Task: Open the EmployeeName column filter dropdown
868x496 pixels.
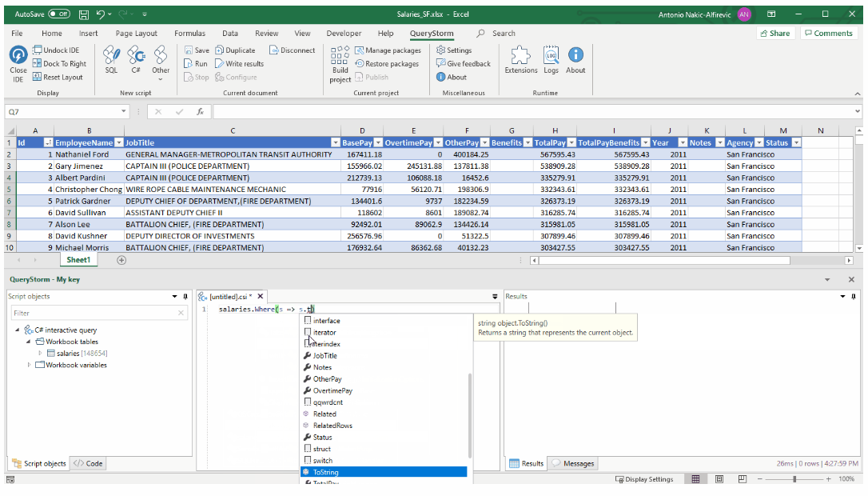Action: click(x=118, y=143)
